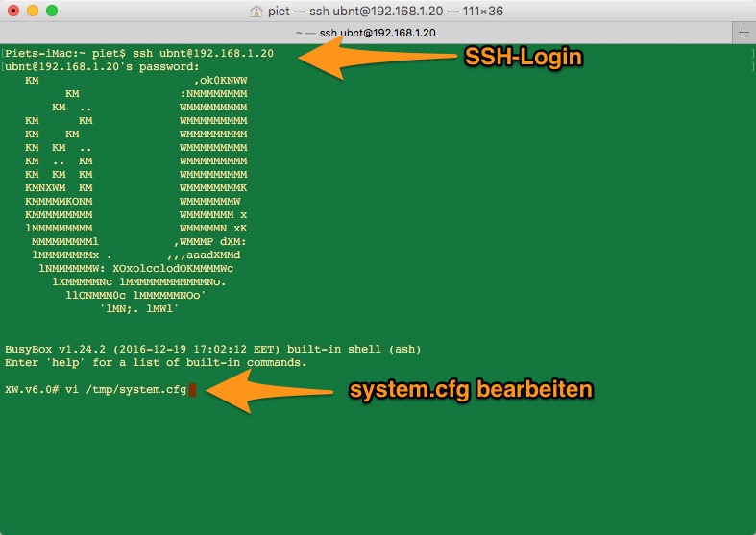Select the ssh ubnt@192.168.1.20 tab
Screen dimensions: 756x535
tap(366, 33)
